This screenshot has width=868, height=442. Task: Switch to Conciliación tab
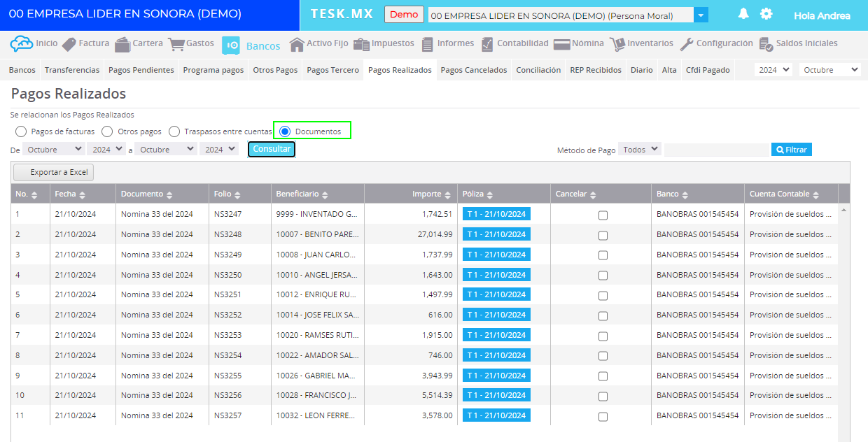[x=538, y=70]
